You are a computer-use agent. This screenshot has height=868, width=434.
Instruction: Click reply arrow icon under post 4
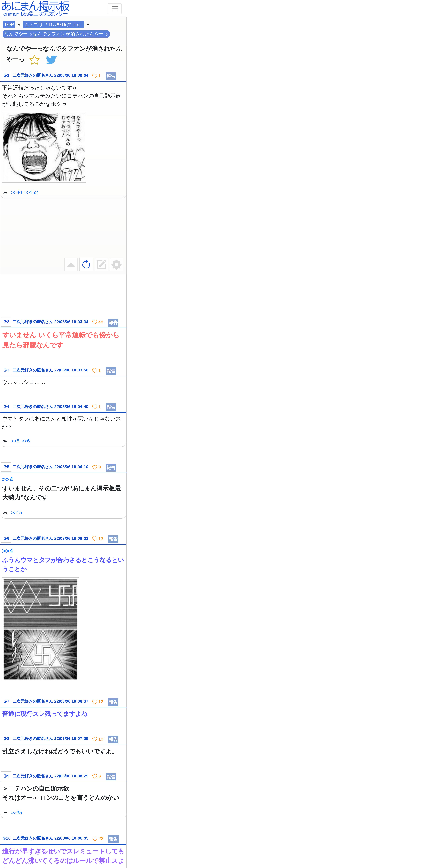[5, 441]
